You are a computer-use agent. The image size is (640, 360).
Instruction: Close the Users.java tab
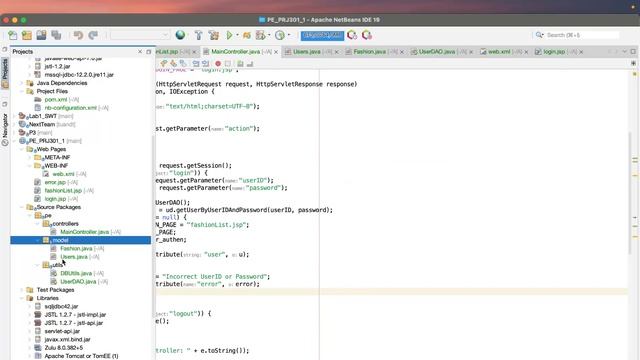[x=337, y=52]
